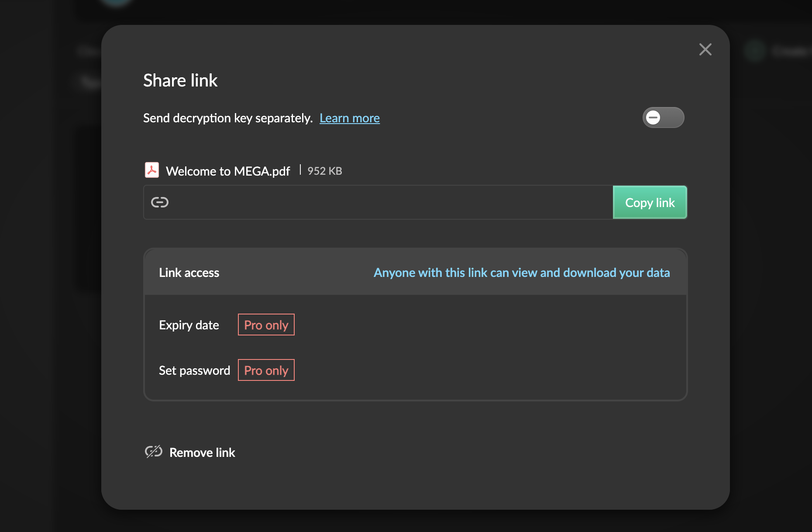Screen dimensions: 812x532
Task: Click the X icon to close the dialog
Action: click(x=705, y=49)
